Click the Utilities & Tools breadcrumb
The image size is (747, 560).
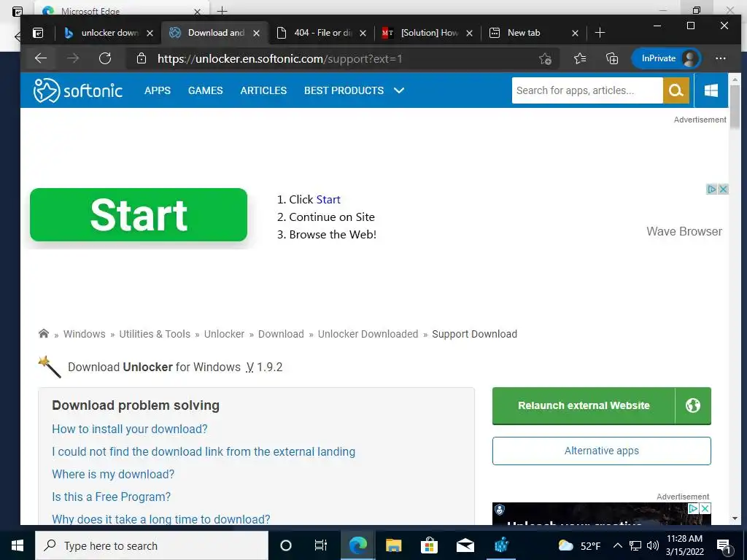point(155,334)
